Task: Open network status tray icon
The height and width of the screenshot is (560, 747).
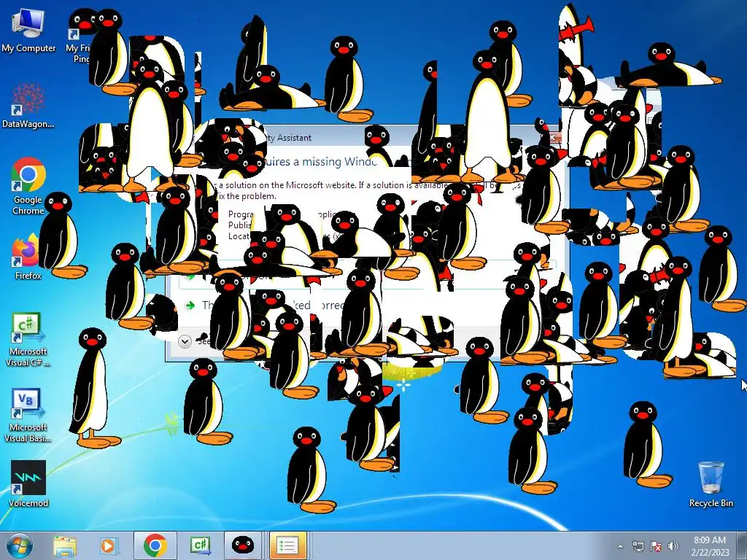Action: (x=638, y=546)
